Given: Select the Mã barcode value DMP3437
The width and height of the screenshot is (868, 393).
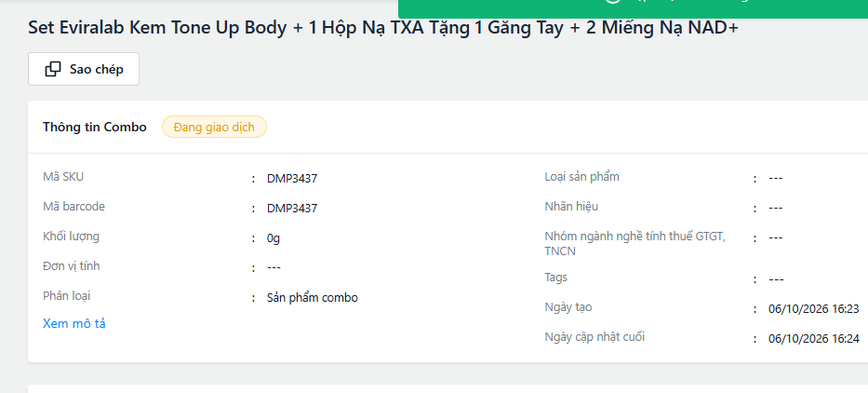Looking at the screenshot, I should pyautogui.click(x=292, y=209).
